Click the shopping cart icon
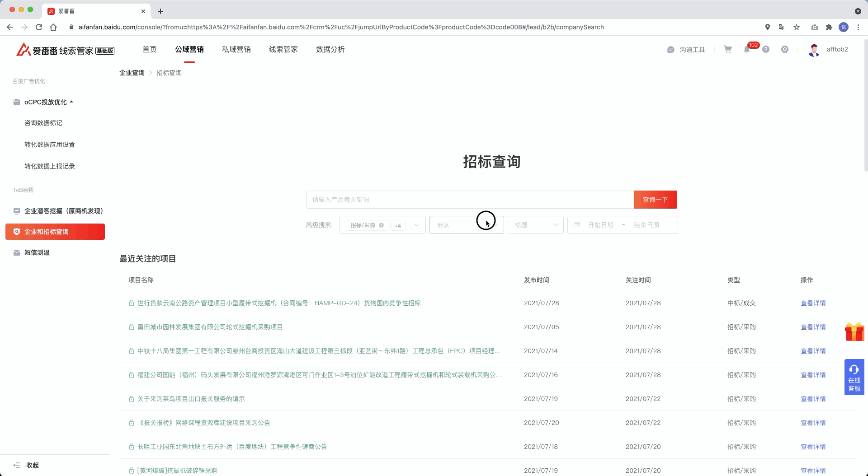This screenshot has height=476, width=868. [728, 49]
